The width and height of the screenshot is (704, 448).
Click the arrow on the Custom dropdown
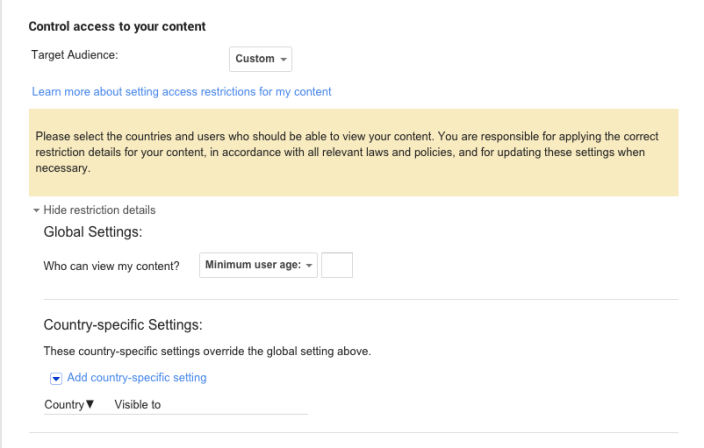coord(284,59)
